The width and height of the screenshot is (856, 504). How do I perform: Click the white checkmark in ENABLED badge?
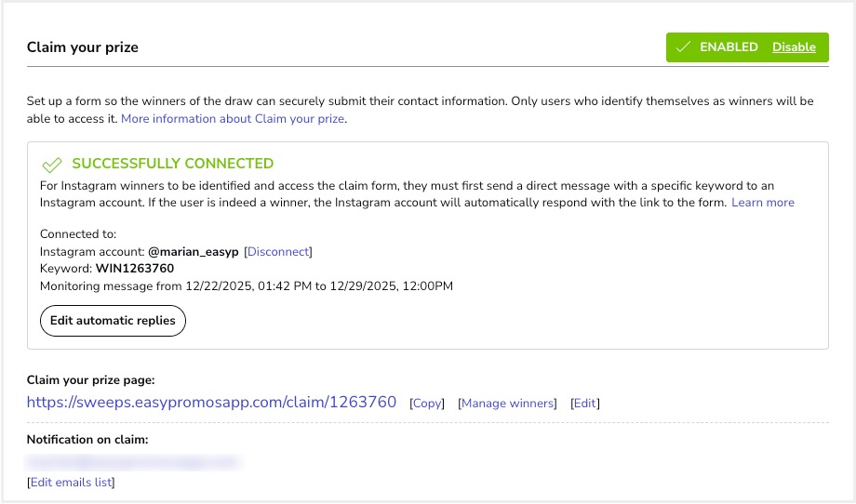click(683, 47)
